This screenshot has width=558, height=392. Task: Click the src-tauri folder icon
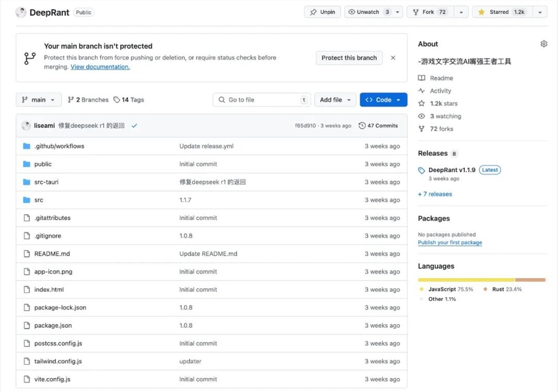[x=26, y=182]
